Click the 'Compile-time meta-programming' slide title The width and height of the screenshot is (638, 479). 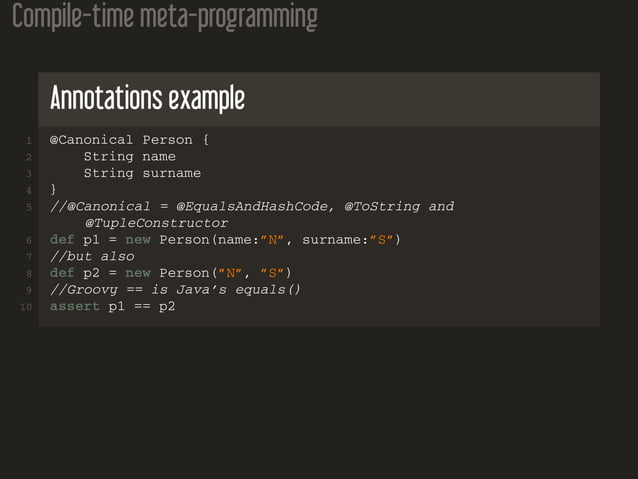pyautogui.click(x=165, y=18)
